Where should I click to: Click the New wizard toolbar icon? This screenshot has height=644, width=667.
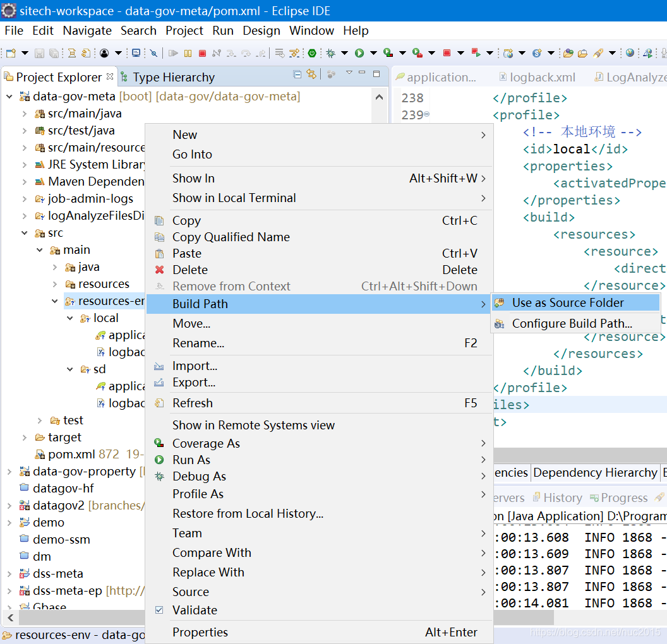pos(11,53)
